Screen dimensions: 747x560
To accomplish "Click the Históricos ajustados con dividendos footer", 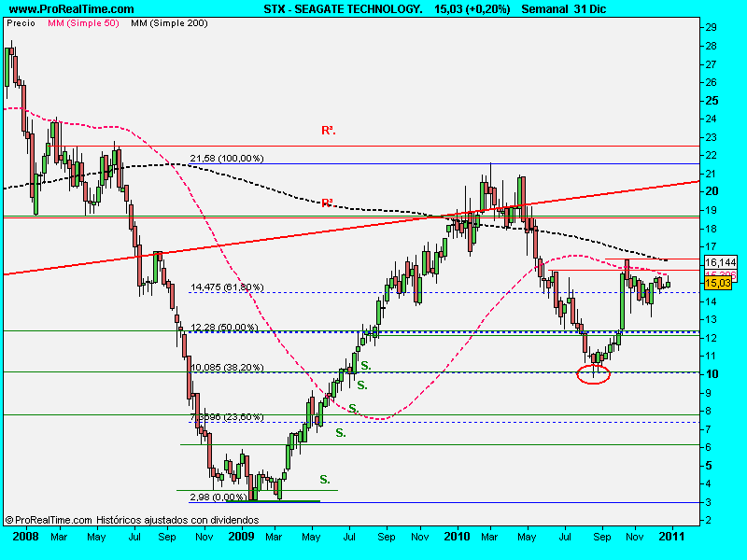I will (x=177, y=520).
